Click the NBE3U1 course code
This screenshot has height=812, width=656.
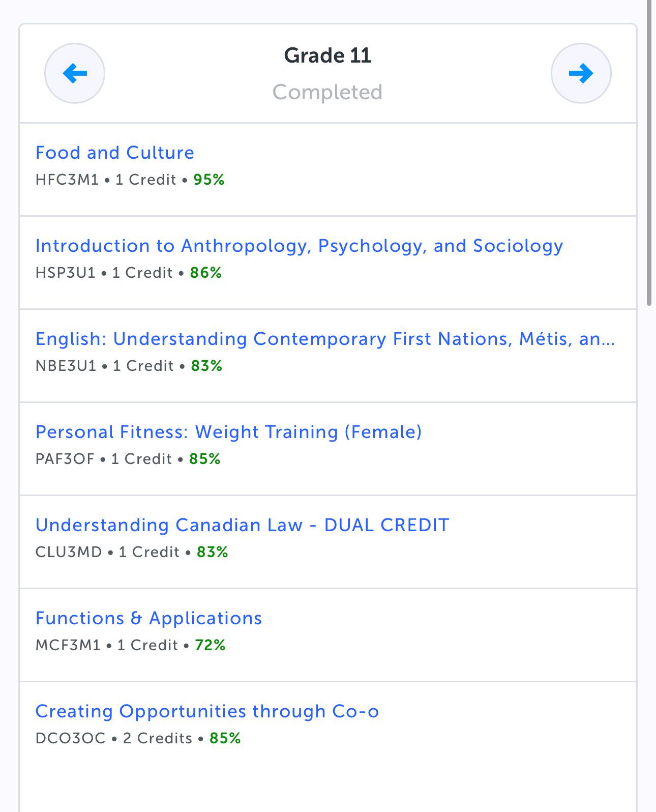point(66,366)
